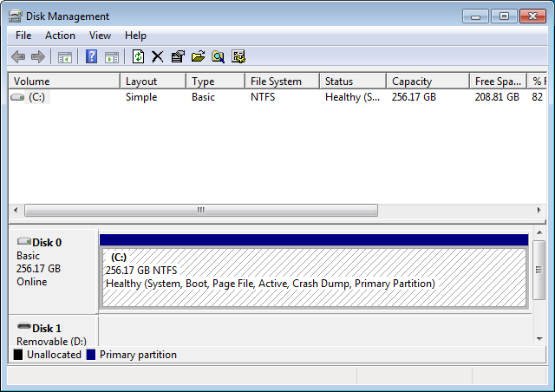Click the blue partition header bar
The height and width of the screenshot is (392, 555).
[x=314, y=239]
